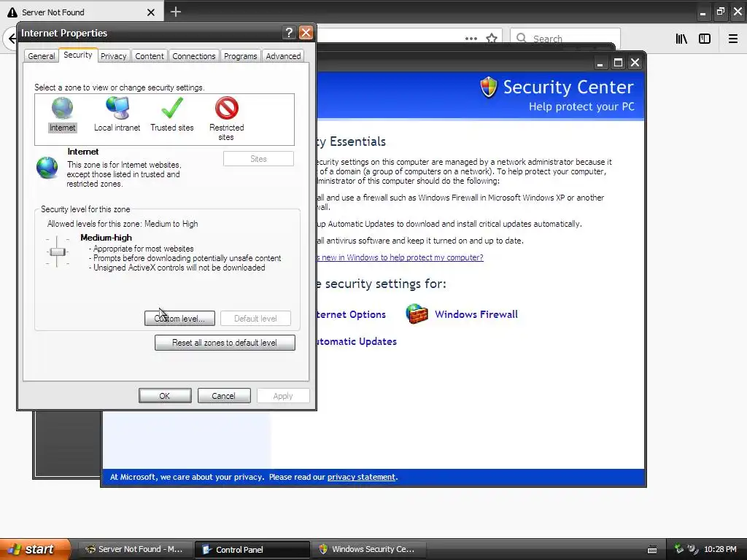Close the Internet Properties dialog
The width and height of the screenshot is (747, 560).
(306, 32)
